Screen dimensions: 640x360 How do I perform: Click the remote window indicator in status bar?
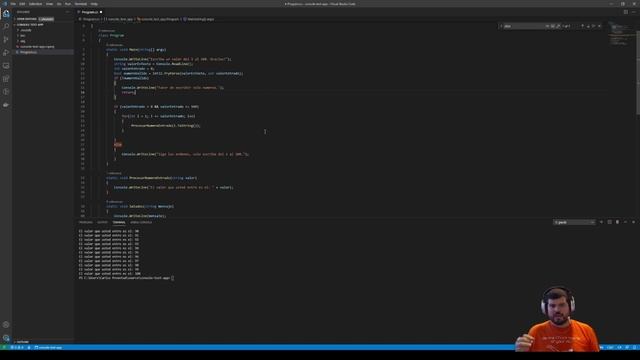3,347
